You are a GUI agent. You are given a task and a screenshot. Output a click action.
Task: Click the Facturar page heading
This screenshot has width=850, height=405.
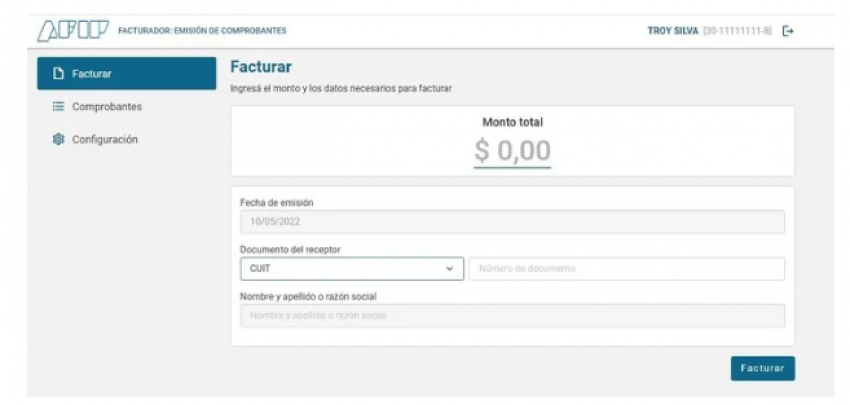(x=261, y=67)
